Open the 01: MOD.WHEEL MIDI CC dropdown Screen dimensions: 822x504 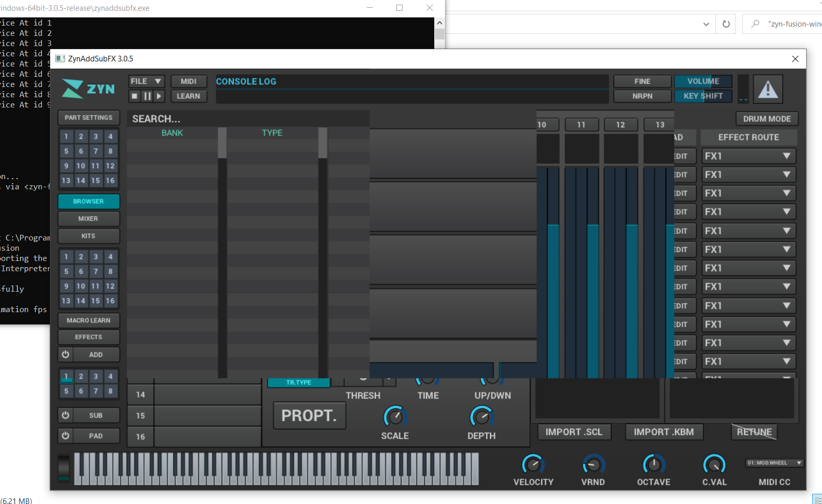pyautogui.click(x=774, y=463)
